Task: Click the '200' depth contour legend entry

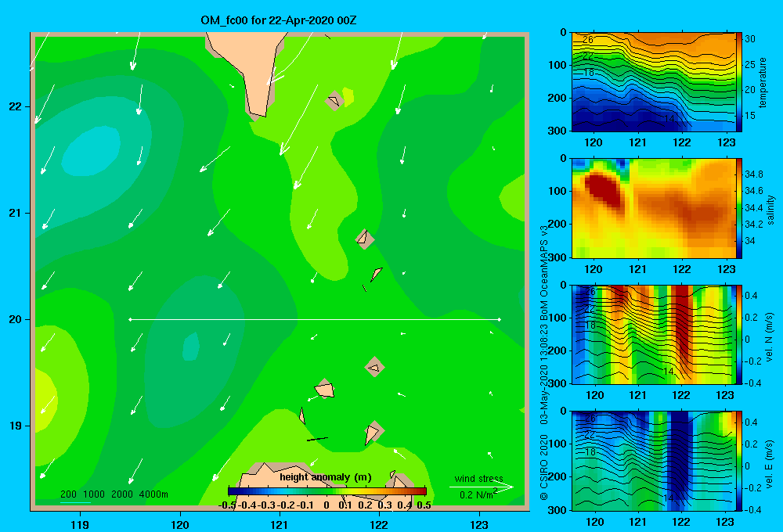Action: (68, 494)
